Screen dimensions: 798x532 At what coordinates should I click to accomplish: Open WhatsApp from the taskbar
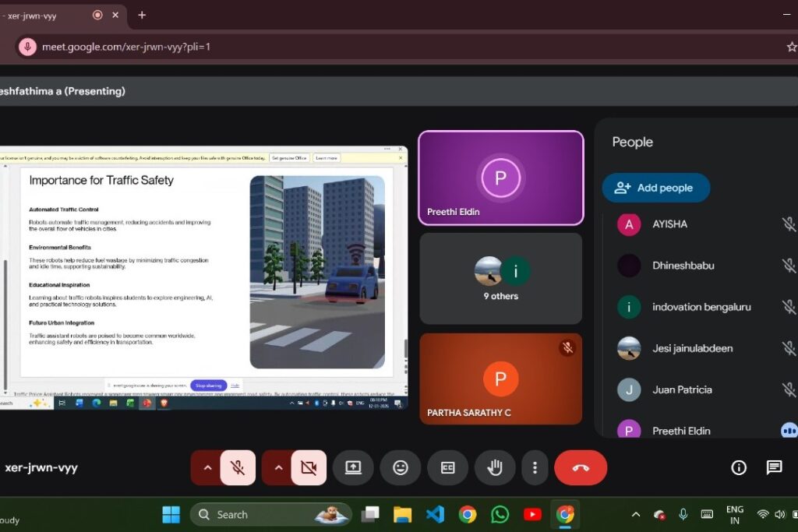[x=500, y=514]
